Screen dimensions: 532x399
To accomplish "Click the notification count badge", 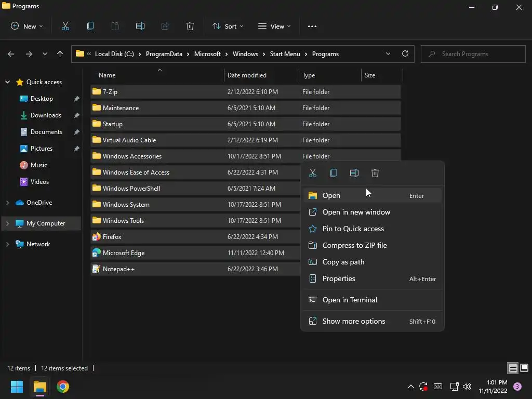I will [x=517, y=387].
